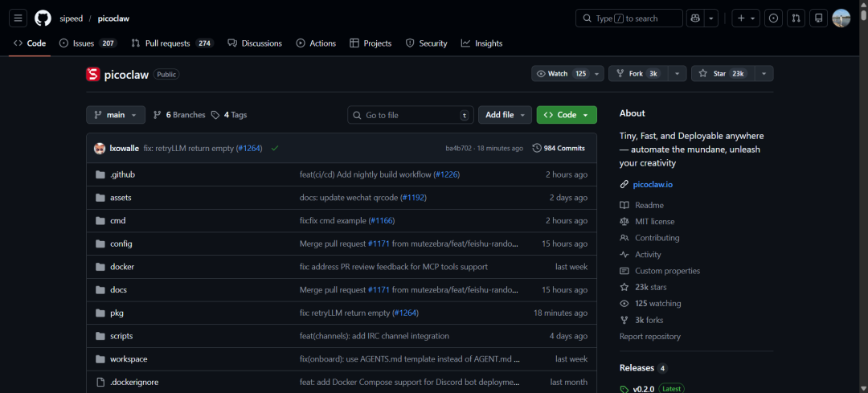
Task: Open the user profile avatar
Action: click(841, 18)
